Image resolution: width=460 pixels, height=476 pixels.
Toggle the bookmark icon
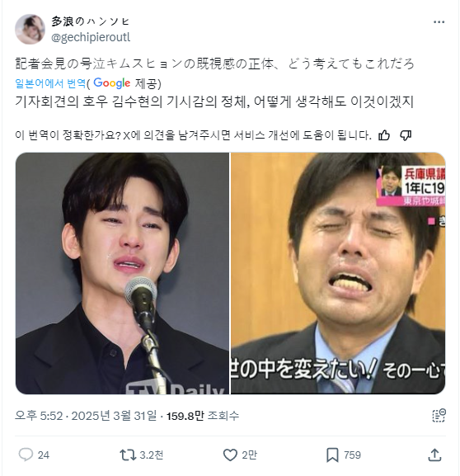[x=332, y=455]
